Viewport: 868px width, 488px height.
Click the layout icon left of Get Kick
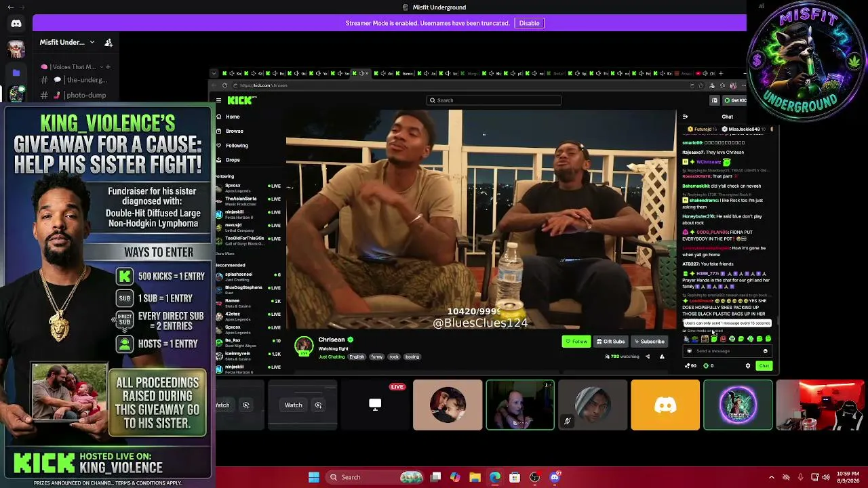pyautogui.click(x=714, y=100)
